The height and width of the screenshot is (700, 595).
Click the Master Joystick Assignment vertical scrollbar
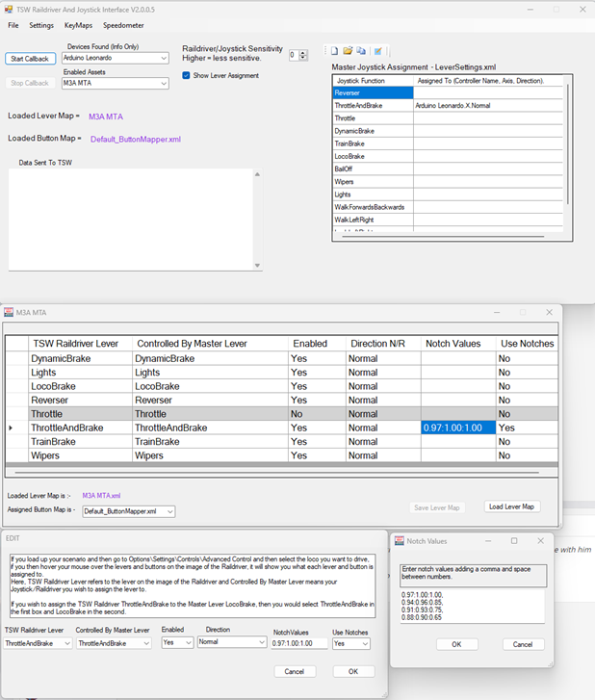coord(568,143)
